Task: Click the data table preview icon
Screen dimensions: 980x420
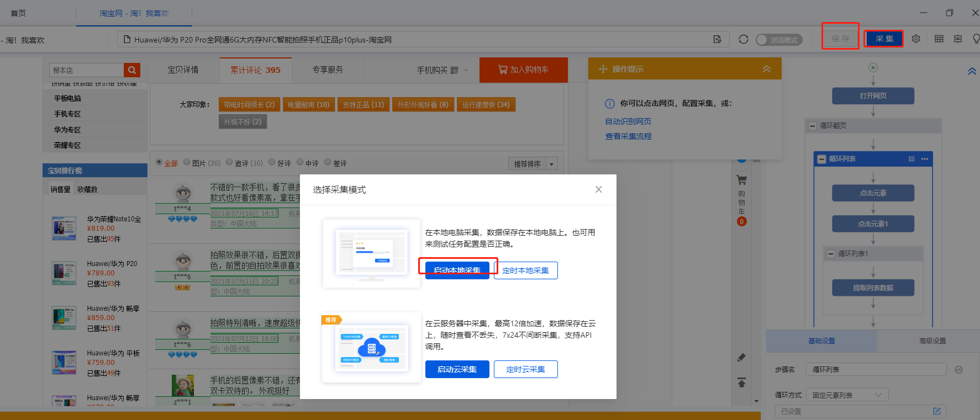Action: [939, 39]
